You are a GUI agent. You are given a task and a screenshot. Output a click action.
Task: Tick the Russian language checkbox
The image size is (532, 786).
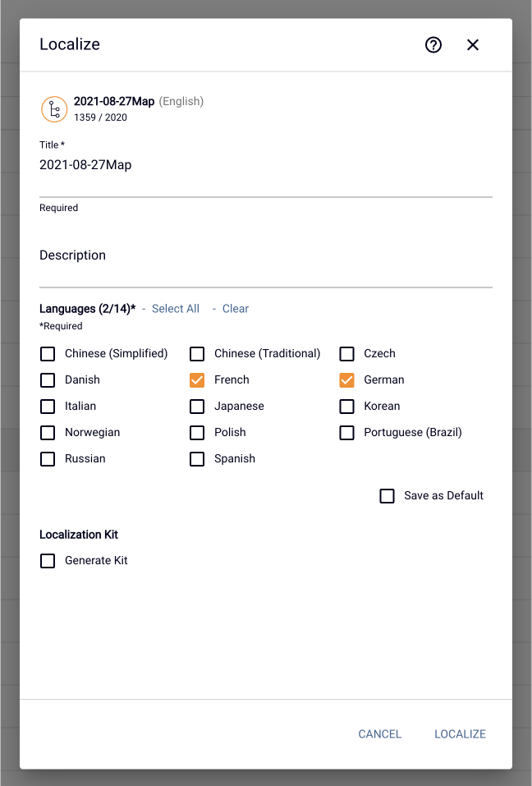pos(48,458)
